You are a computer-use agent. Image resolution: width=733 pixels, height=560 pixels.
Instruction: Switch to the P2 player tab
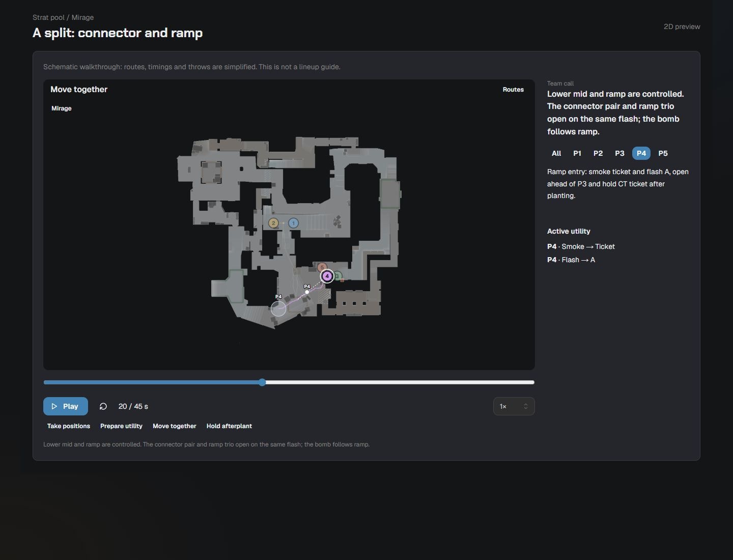point(598,153)
